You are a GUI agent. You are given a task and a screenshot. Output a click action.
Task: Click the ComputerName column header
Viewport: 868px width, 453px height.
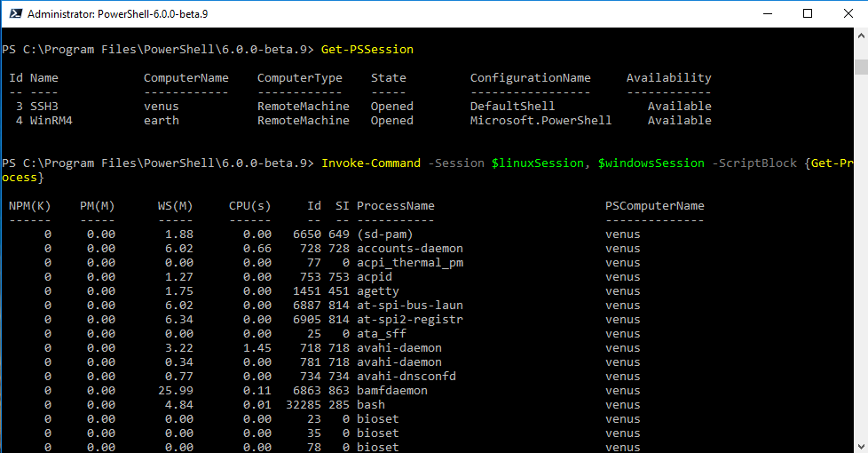tap(186, 78)
